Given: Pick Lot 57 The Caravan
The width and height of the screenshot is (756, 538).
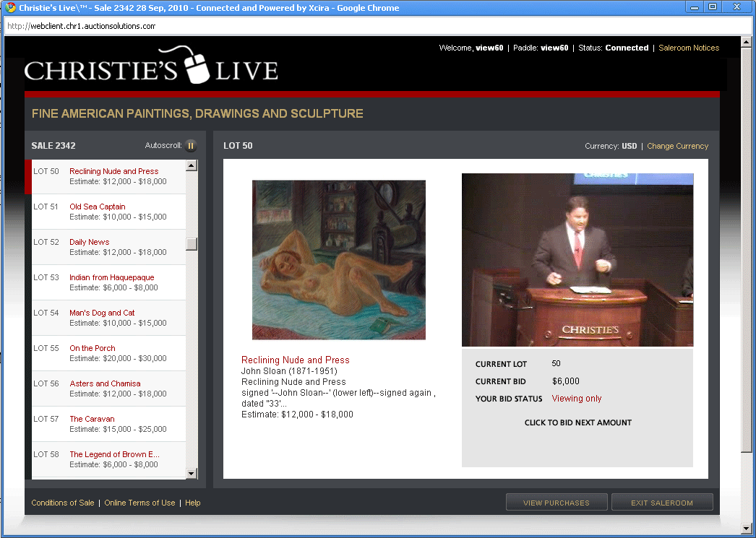Looking at the screenshot, I should click(92, 419).
